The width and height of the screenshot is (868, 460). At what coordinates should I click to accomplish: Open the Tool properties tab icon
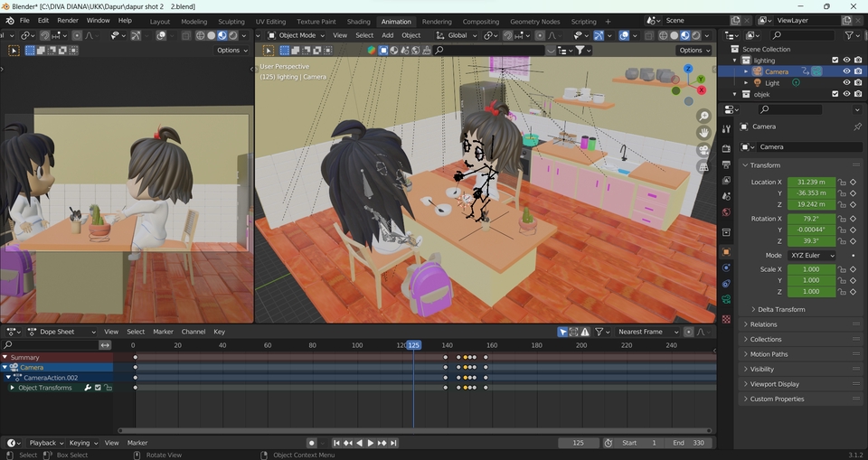(726, 129)
